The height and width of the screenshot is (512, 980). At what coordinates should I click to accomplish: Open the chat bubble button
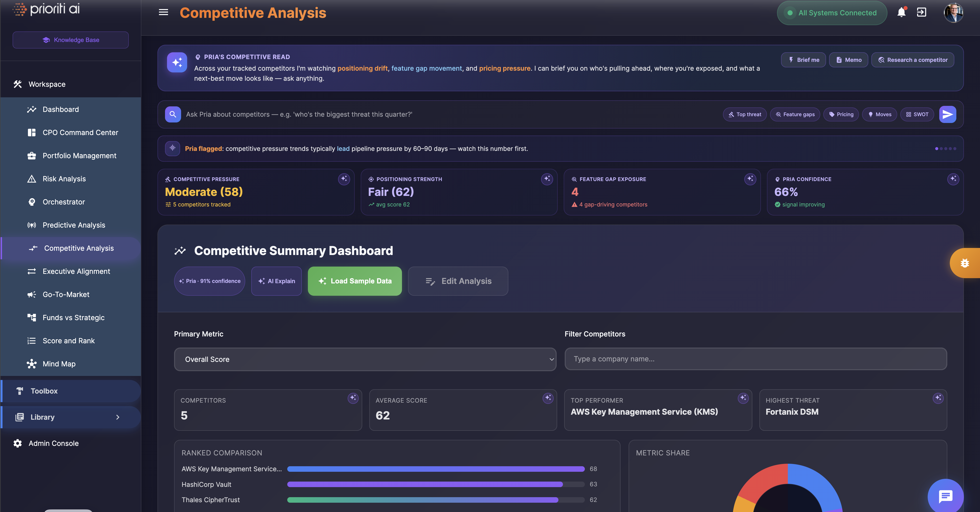coord(945,496)
